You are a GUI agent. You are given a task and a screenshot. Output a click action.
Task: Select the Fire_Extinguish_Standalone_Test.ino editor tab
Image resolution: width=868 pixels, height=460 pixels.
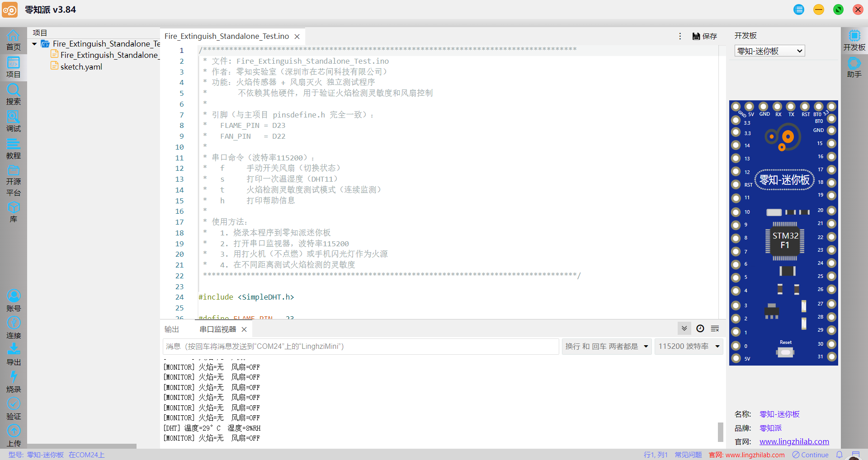click(227, 36)
